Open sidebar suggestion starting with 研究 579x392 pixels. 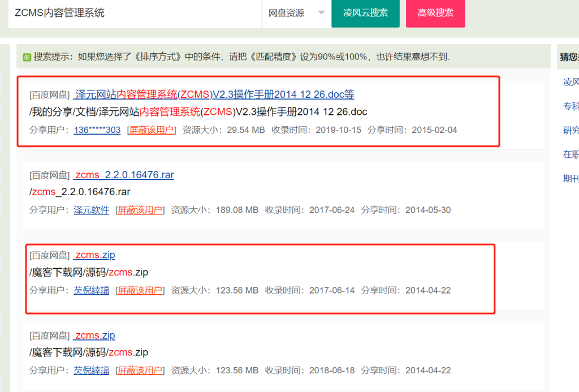point(571,130)
